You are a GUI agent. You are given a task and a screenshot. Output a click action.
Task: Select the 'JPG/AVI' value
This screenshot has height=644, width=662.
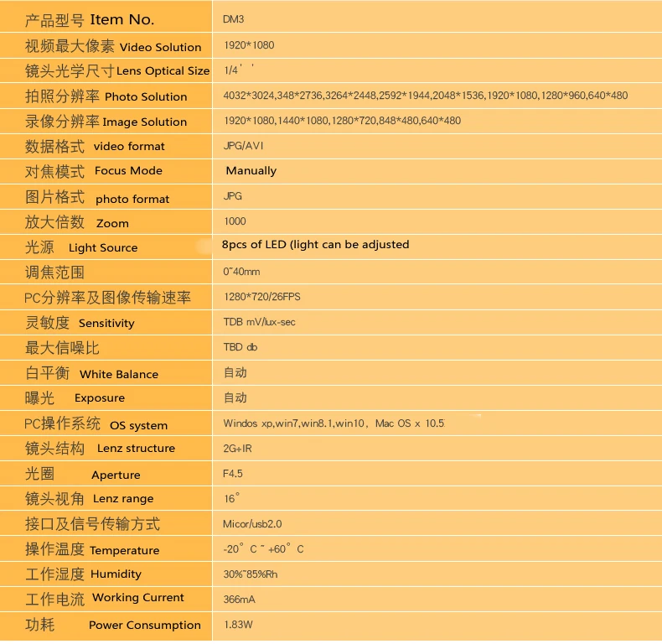(243, 146)
